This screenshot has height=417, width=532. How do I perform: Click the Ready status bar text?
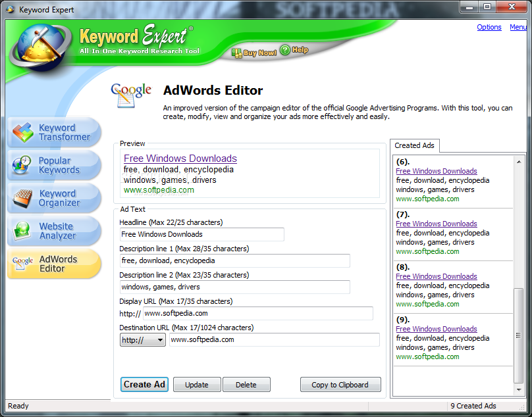point(18,406)
